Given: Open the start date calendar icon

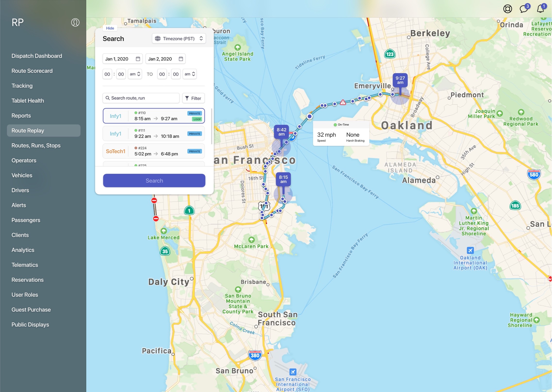Looking at the screenshot, I should (x=138, y=59).
